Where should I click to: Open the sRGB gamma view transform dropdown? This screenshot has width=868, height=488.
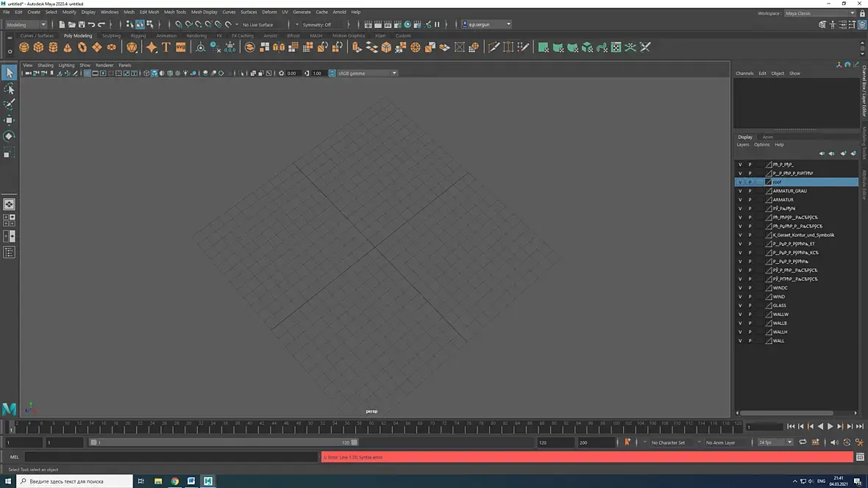click(368, 73)
